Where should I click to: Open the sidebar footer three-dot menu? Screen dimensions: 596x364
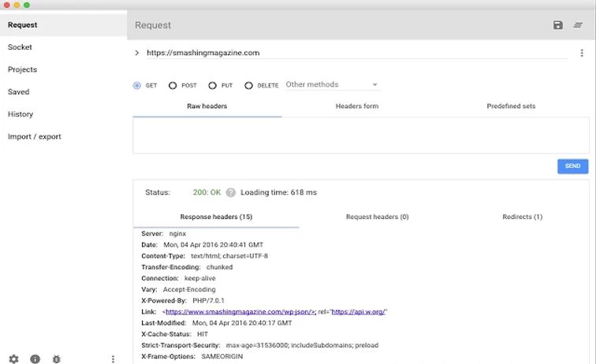click(x=113, y=359)
